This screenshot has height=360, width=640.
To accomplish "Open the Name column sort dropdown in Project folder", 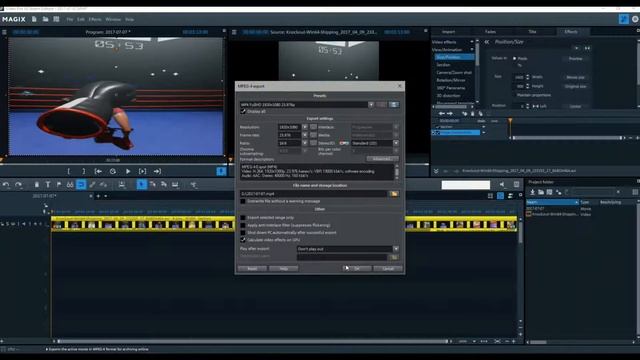I will click(x=576, y=202).
